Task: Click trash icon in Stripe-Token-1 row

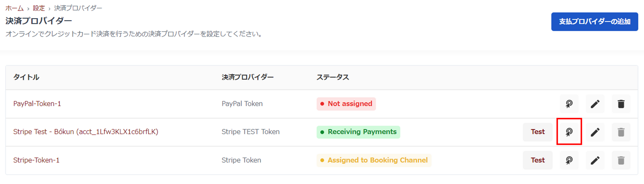Action: click(x=621, y=160)
